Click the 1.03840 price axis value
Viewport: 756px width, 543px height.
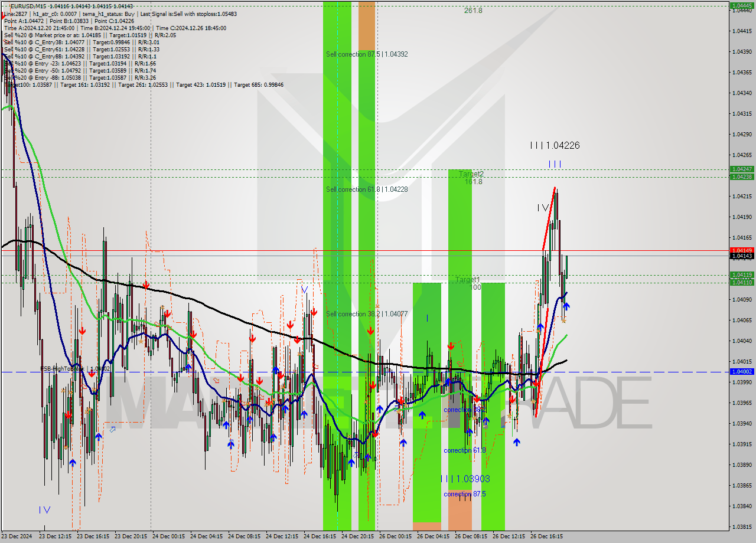[742, 506]
